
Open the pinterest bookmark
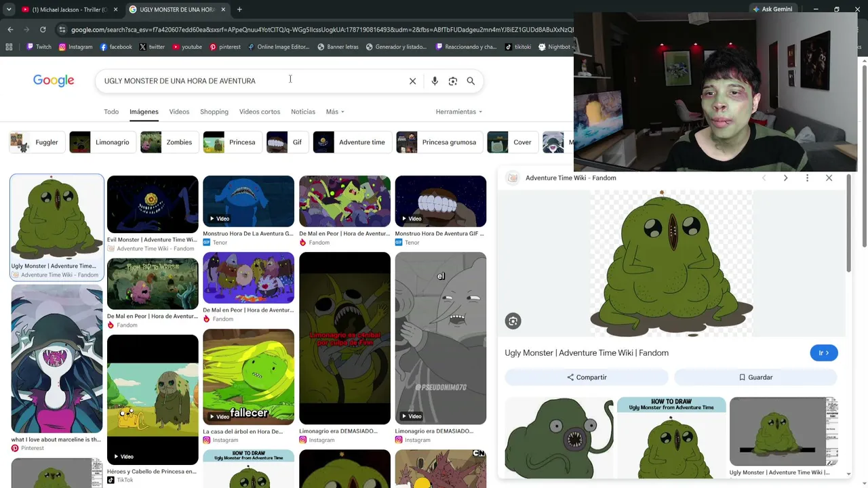(225, 47)
